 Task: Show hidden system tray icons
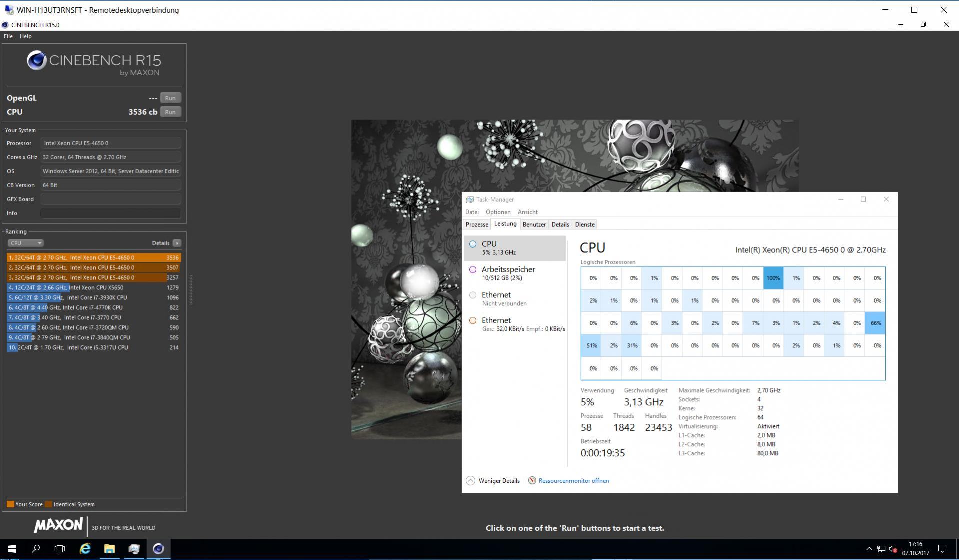869,549
